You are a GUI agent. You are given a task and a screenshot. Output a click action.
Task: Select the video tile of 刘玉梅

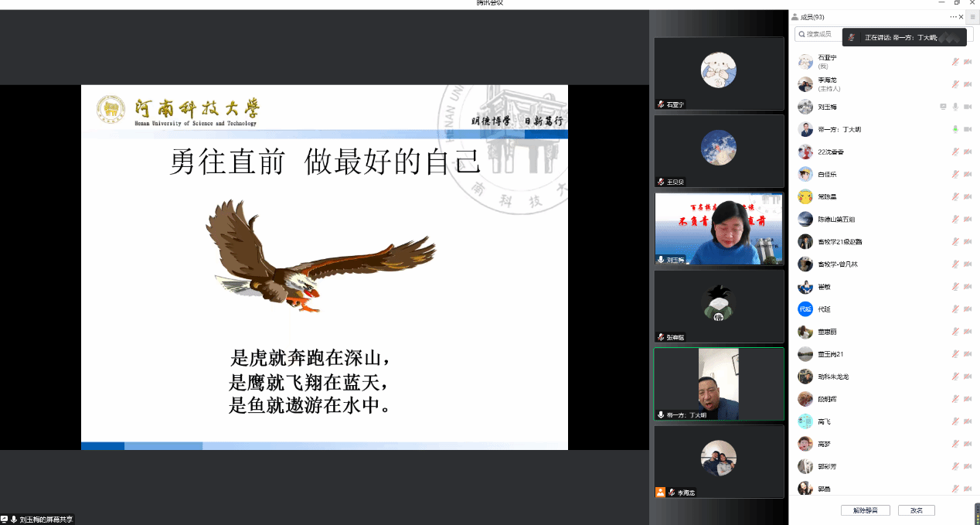[719, 229]
